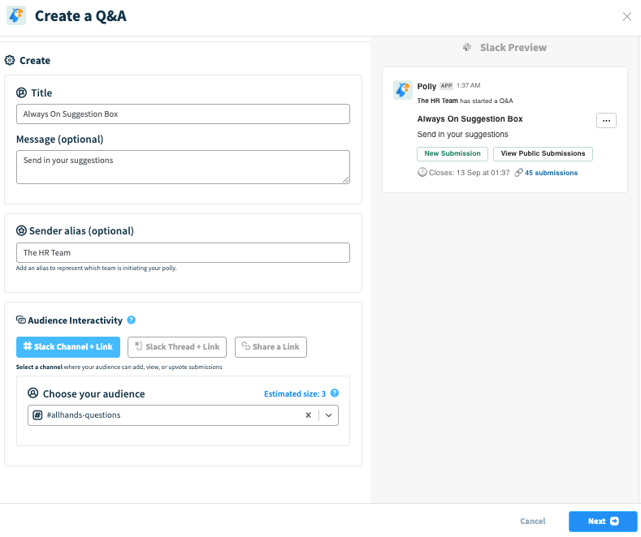Select Slack Channel + Link option

coord(68,347)
